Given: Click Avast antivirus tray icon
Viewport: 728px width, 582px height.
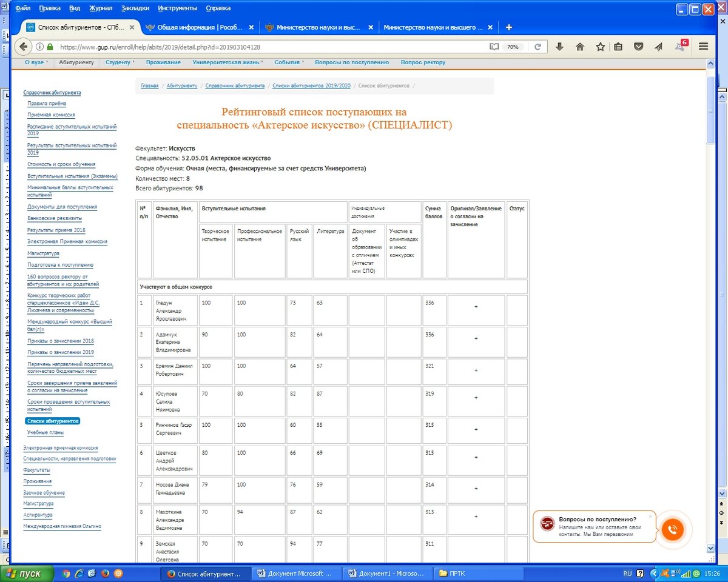Looking at the screenshot, I should pyautogui.click(x=666, y=573).
